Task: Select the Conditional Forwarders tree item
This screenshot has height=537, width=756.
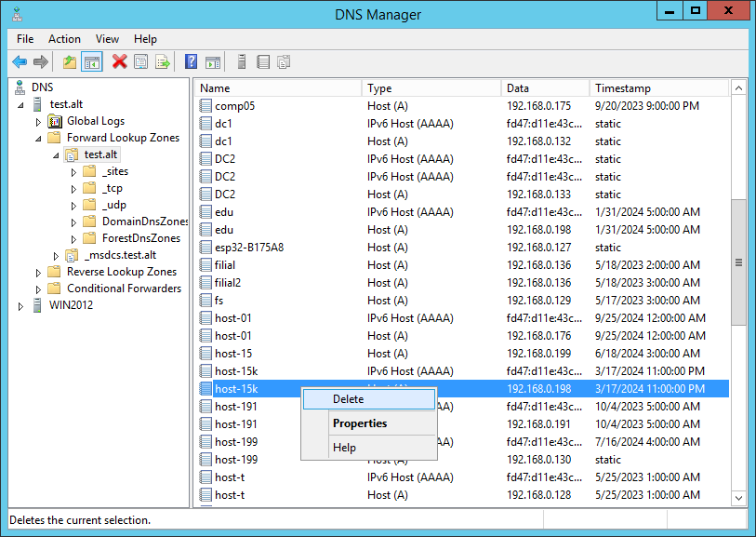Action: tap(124, 289)
